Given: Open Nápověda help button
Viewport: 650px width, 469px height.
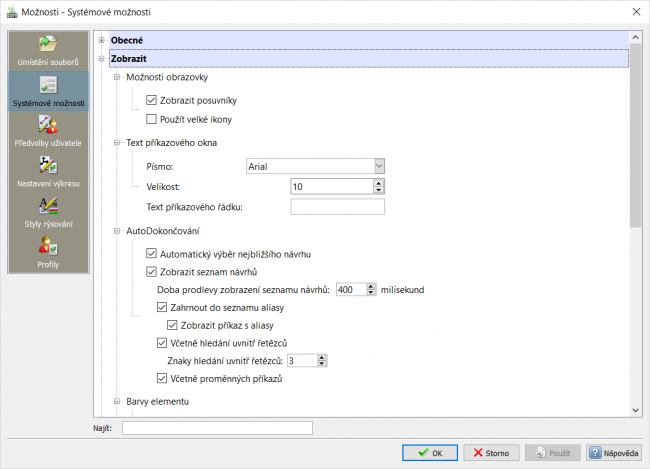Looking at the screenshot, I should coord(614,453).
